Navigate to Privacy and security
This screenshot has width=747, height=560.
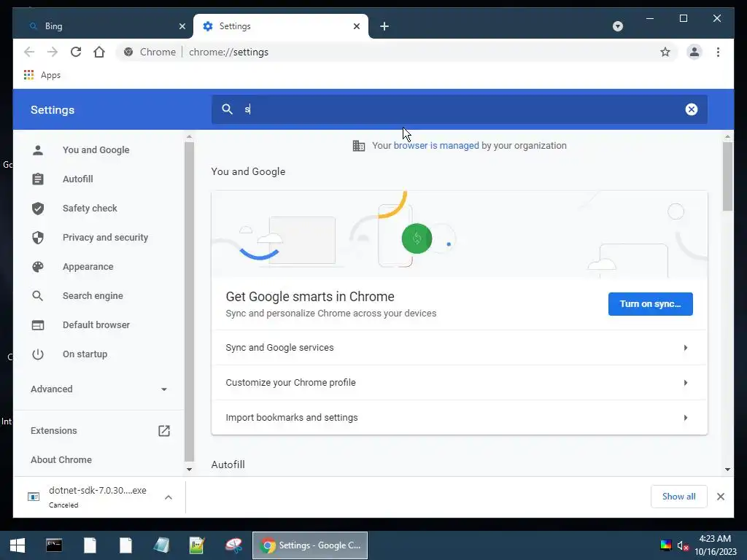click(105, 237)
